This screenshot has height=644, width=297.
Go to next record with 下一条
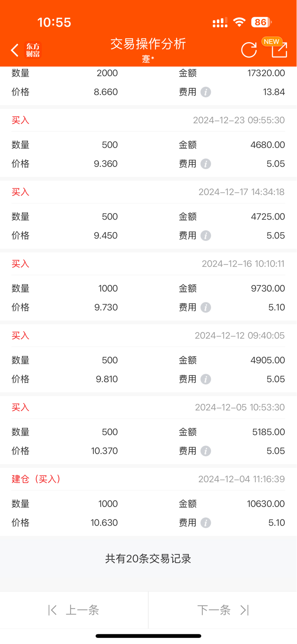click(x=223, y=610)
